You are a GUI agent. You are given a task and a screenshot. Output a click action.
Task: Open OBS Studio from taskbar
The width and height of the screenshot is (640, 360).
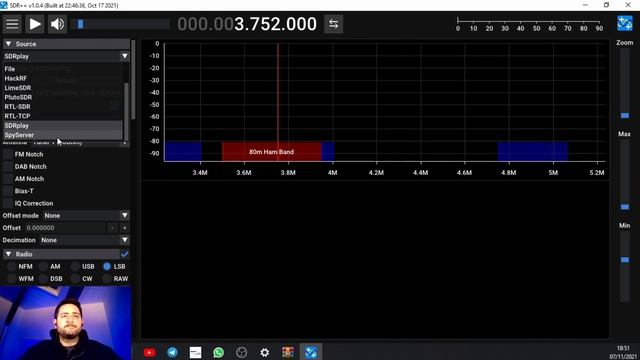click(x=242, y=352)
